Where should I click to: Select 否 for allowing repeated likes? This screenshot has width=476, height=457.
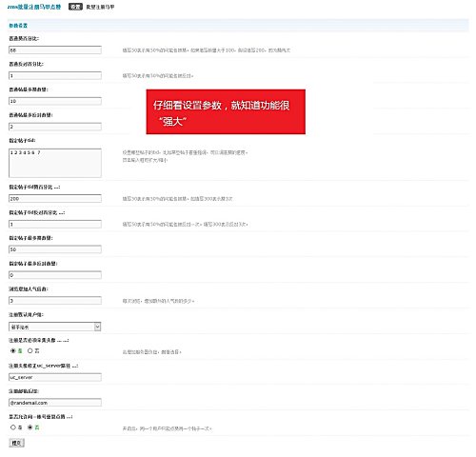point(30,427)
